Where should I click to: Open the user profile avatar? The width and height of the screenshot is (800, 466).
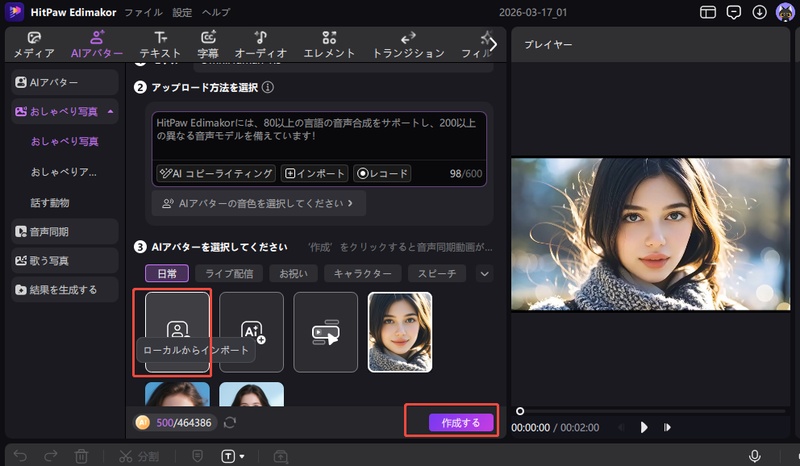[x=785, y=12]
